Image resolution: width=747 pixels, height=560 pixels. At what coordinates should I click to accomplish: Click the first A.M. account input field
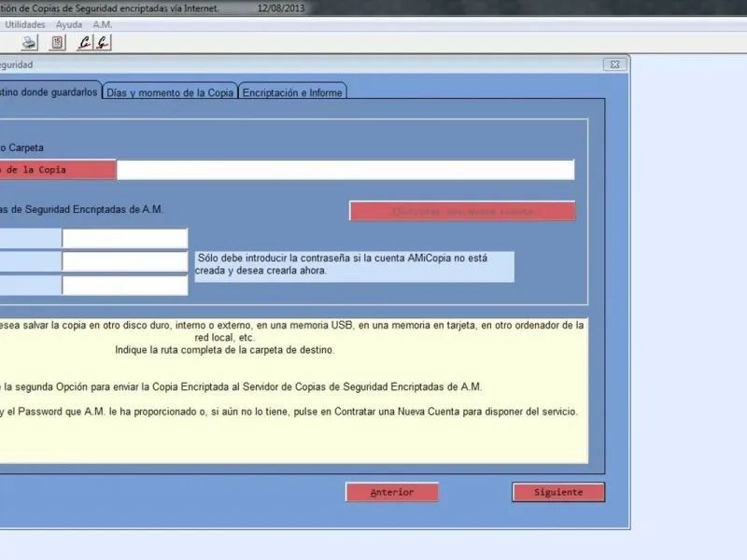[x=125, y=238]
